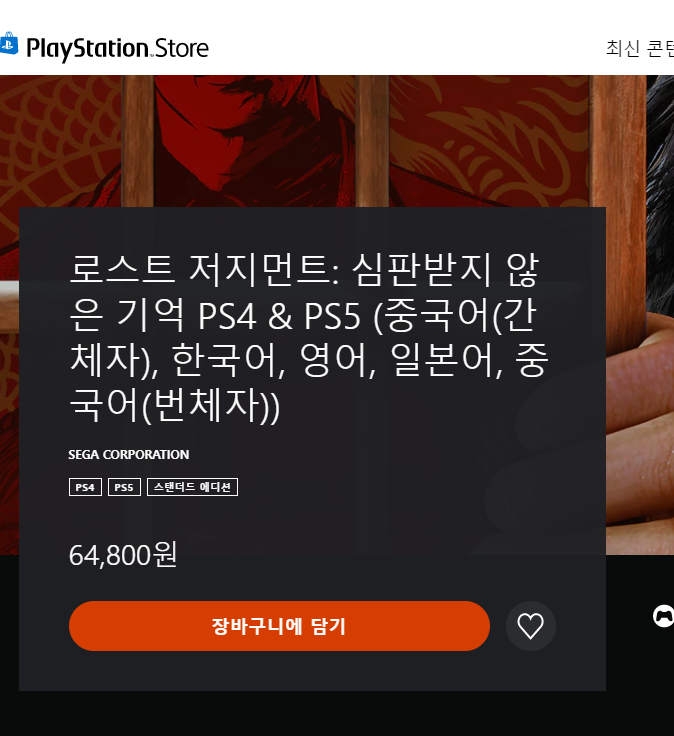Click the controller icon at right edge
Viewport: 674px width, 736px height.
pos(664,616)
